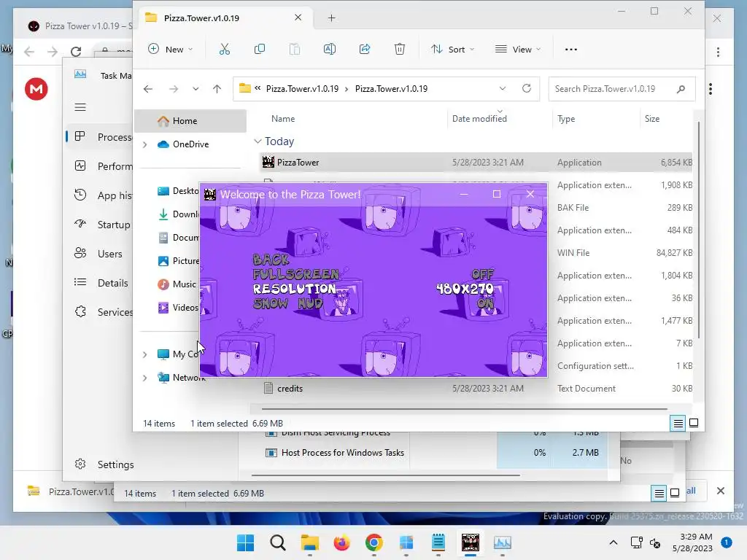Open File Explorer from the taskbar
747x560 pixels.
(x=309, y=542)
